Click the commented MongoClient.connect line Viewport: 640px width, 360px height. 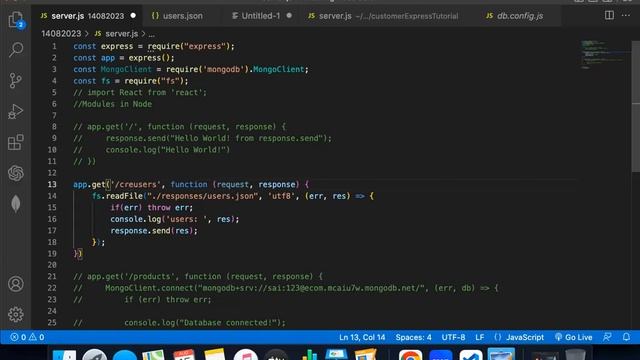point(286,288)
